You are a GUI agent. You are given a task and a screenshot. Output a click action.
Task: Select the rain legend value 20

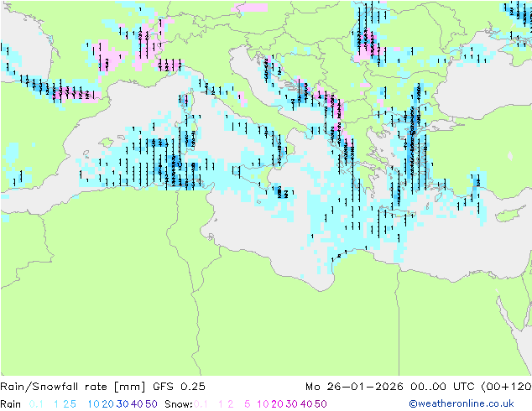click(108, 404)
